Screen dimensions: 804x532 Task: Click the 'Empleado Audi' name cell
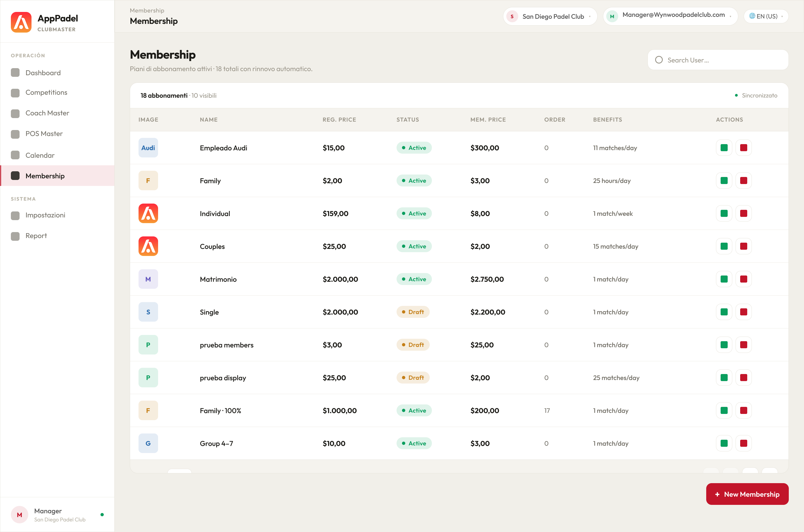pos(223,148)
